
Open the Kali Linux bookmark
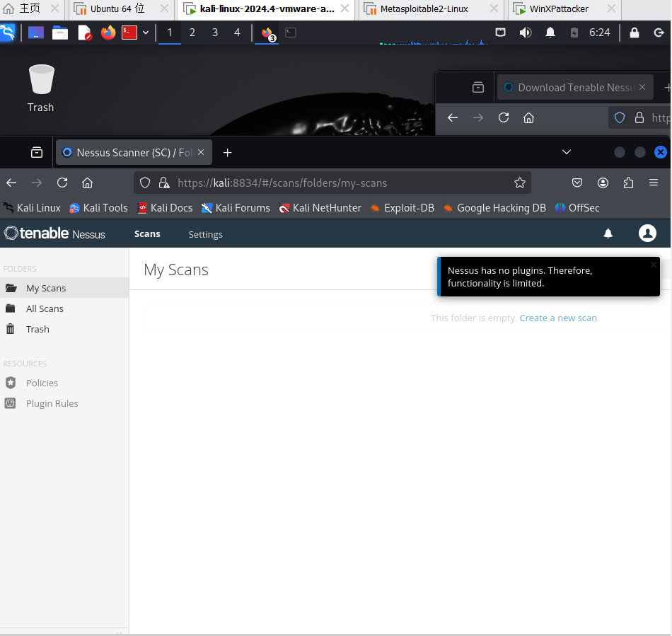pyautogui.click(x=32, y=208)
